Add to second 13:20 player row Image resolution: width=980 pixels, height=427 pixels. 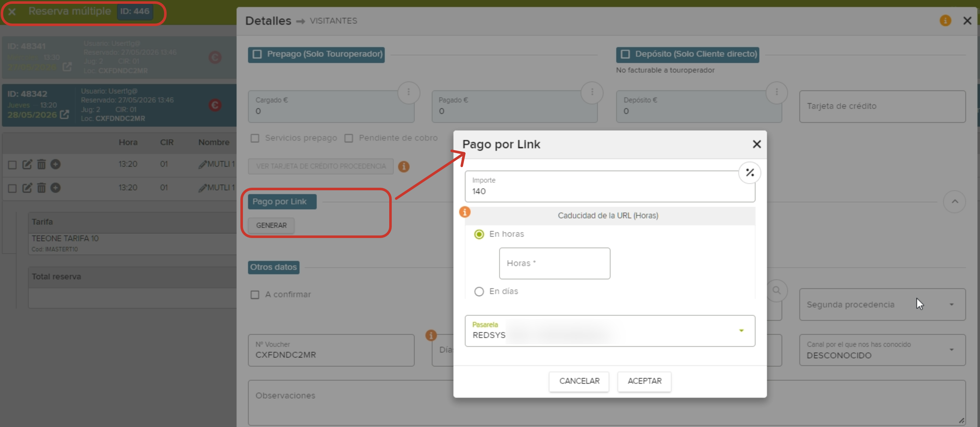[x=56, y=188]
